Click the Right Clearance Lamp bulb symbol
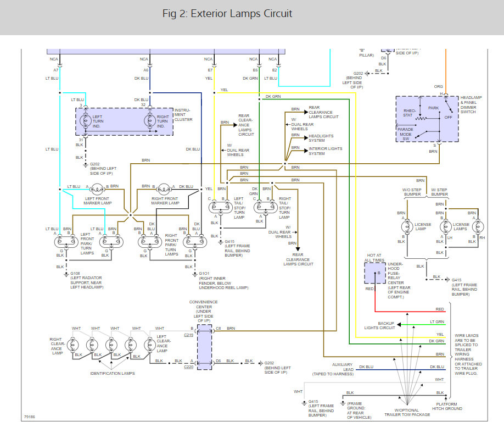 coord(72,345)
